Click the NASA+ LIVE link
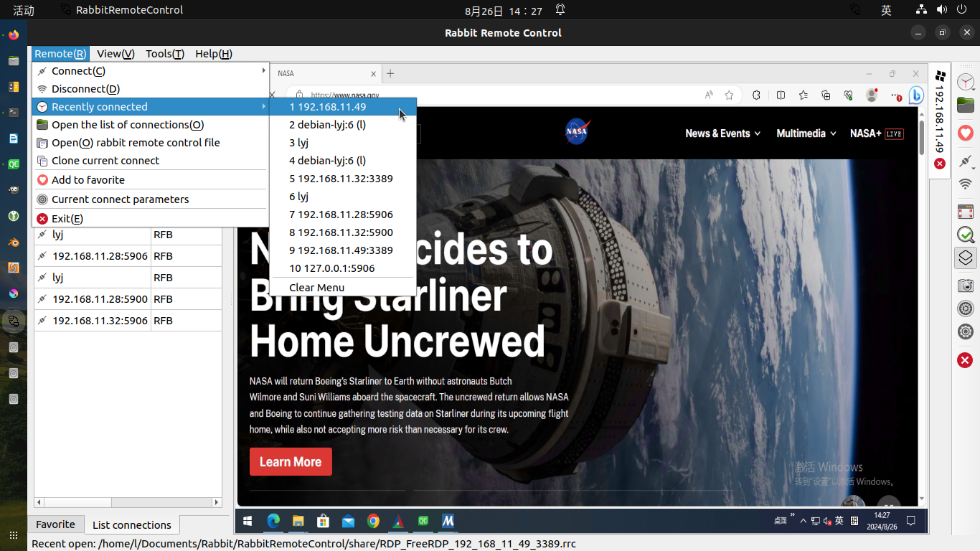The image size is (980, 551). (x=876, y=133)
